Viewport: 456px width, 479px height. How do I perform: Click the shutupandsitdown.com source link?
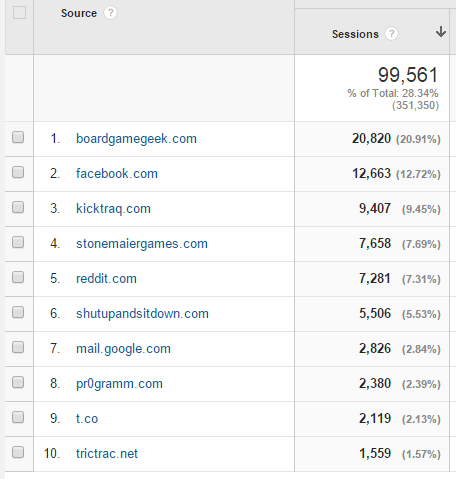pos(142,314)
